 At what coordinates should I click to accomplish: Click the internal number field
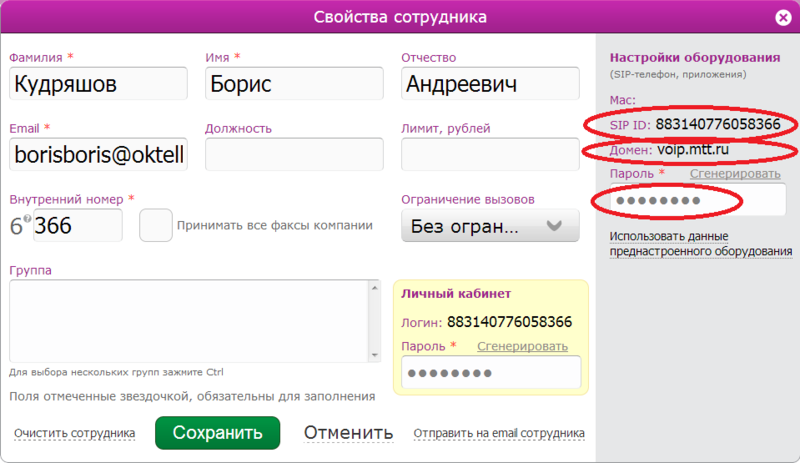pos(77,226)
